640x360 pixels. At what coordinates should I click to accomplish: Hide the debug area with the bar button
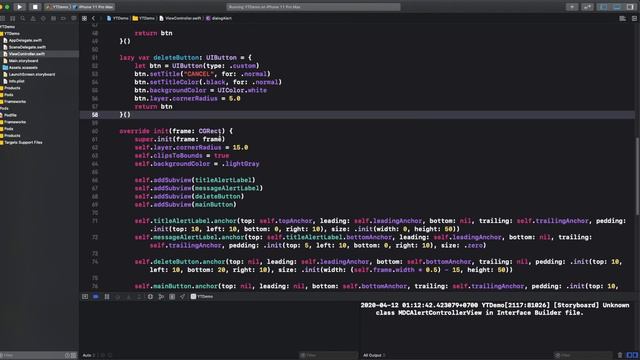point(85,297)
